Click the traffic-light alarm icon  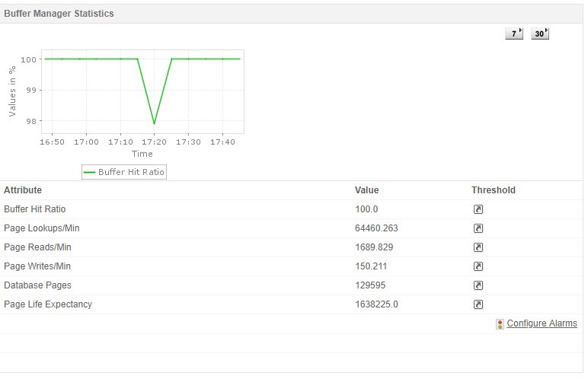(500, 324)
